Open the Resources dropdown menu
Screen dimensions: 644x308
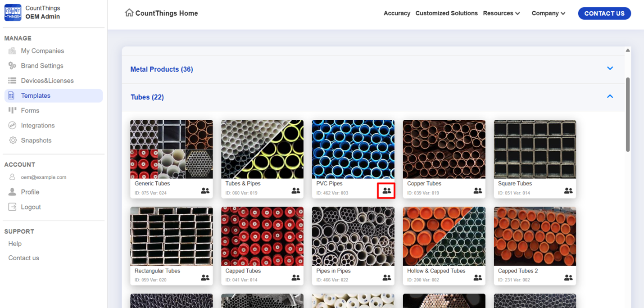[501, 14]
